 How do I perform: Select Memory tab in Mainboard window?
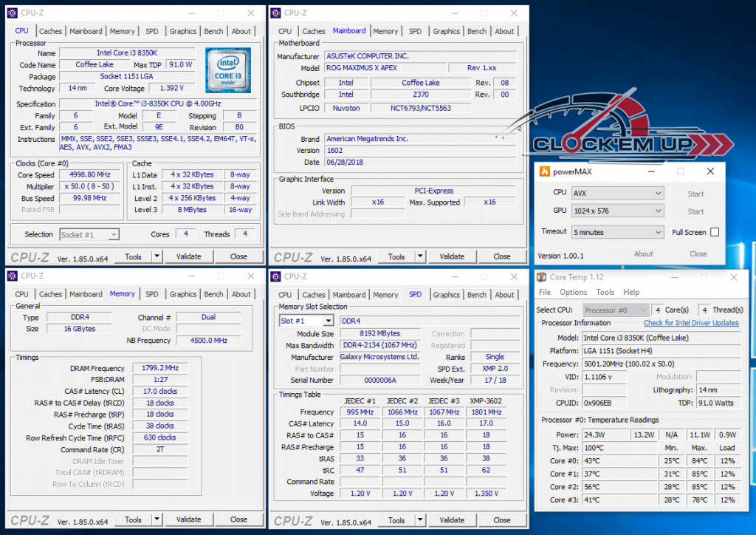click(385, 31)
